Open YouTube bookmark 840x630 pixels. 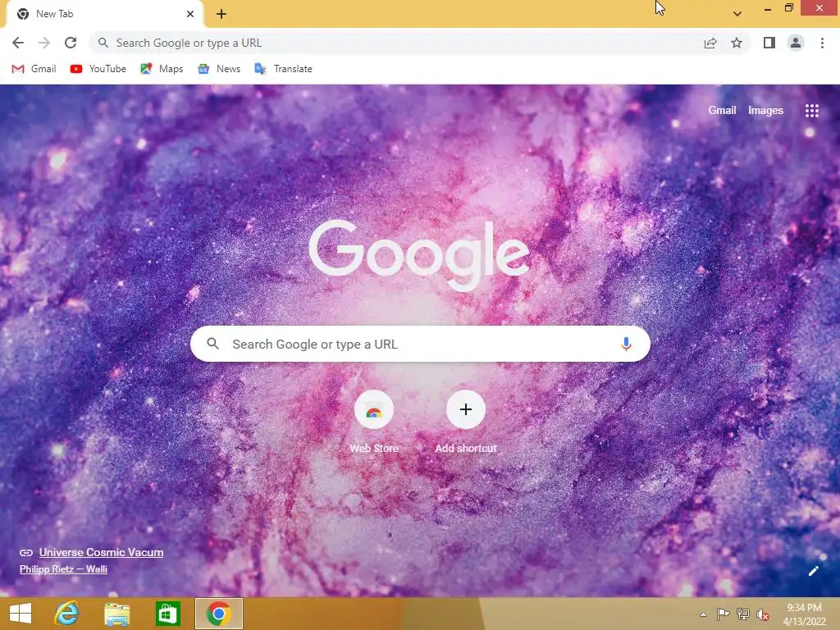[98, 69]
